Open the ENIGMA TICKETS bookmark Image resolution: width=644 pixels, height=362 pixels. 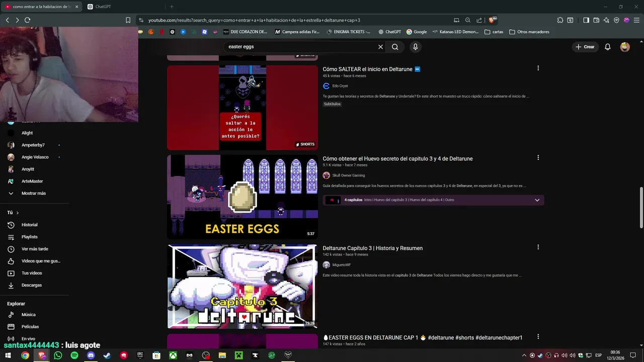349,32
